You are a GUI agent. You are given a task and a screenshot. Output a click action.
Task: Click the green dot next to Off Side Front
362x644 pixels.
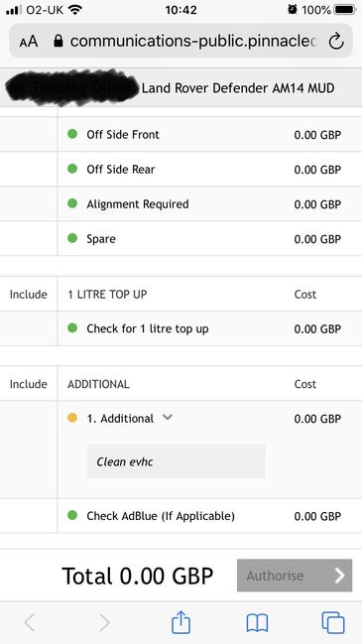(x=72, y=134)
